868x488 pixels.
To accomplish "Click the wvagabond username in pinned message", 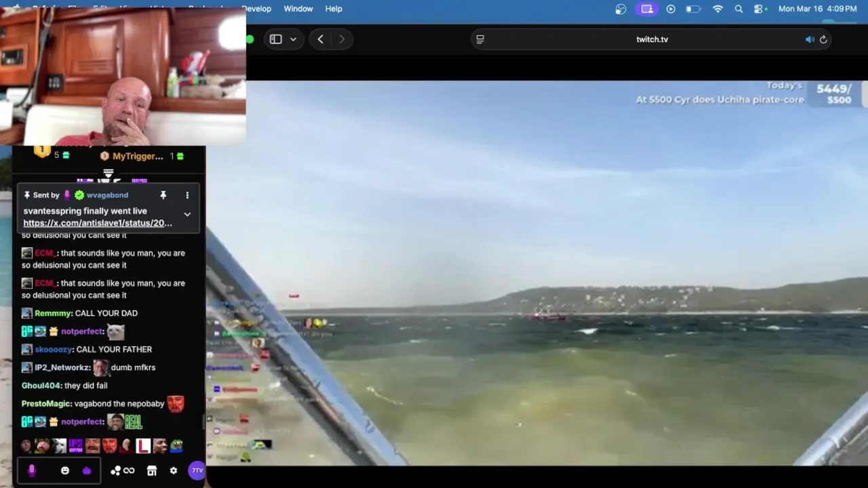I will (107, 195).
